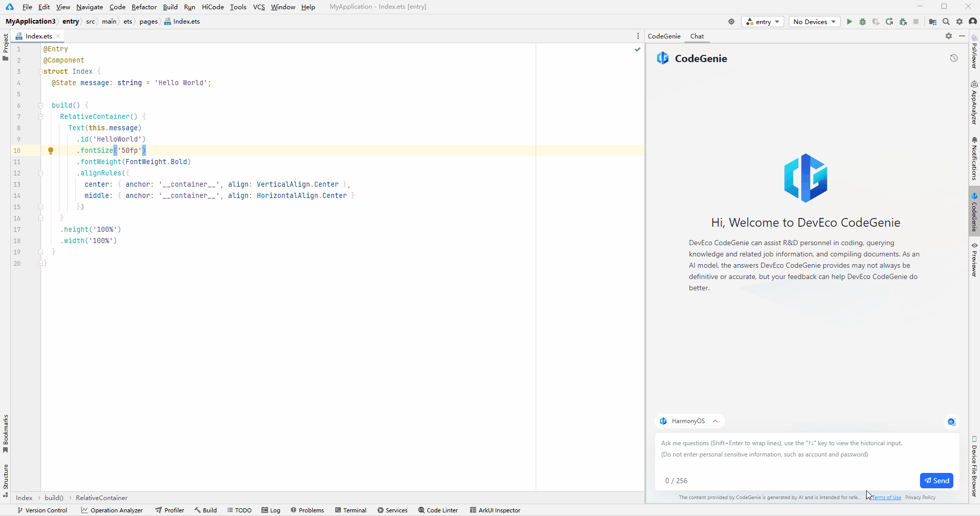Open the Structure tool window
Viewport: 980px width, 516px height.
6,481
